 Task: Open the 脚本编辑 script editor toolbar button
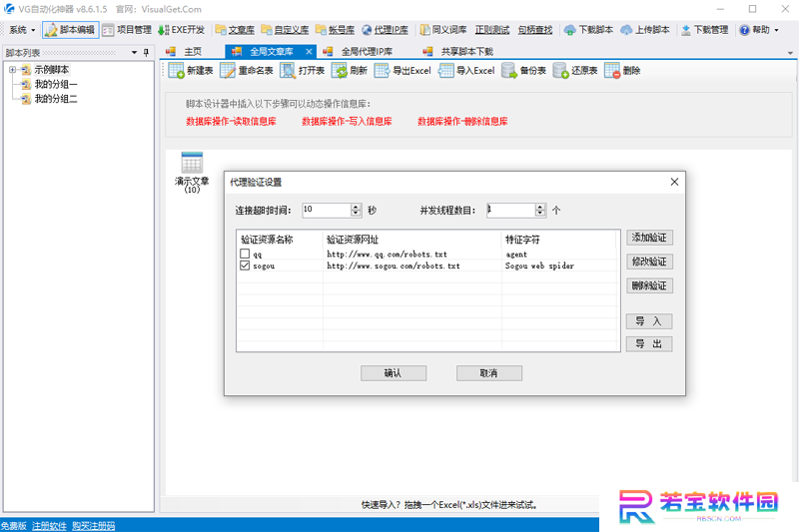click(x=70, y=30)
